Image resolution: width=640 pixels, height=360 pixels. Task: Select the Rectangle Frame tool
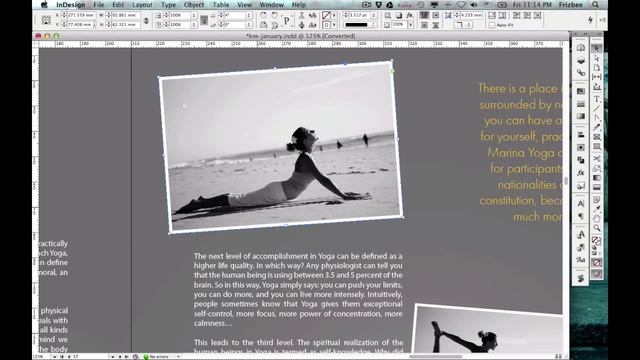pyautogui.click(x=597, y=137)
